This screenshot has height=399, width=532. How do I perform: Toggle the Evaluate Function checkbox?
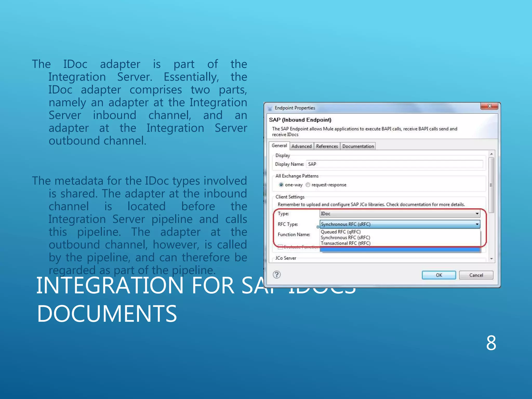click(280, 247)
